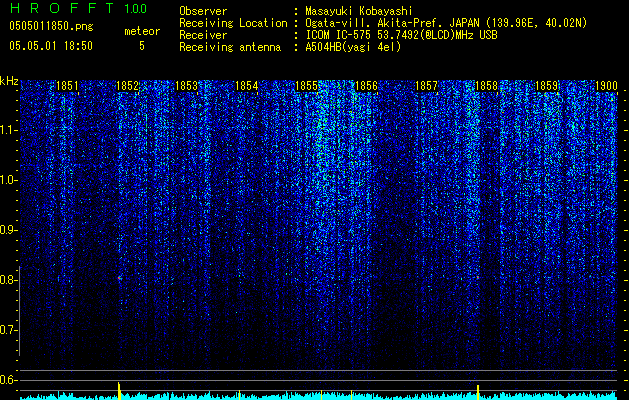Click the kHz frequency axis unit label
The width and height of the screenshot is (629, 400).
coord(9,81)
